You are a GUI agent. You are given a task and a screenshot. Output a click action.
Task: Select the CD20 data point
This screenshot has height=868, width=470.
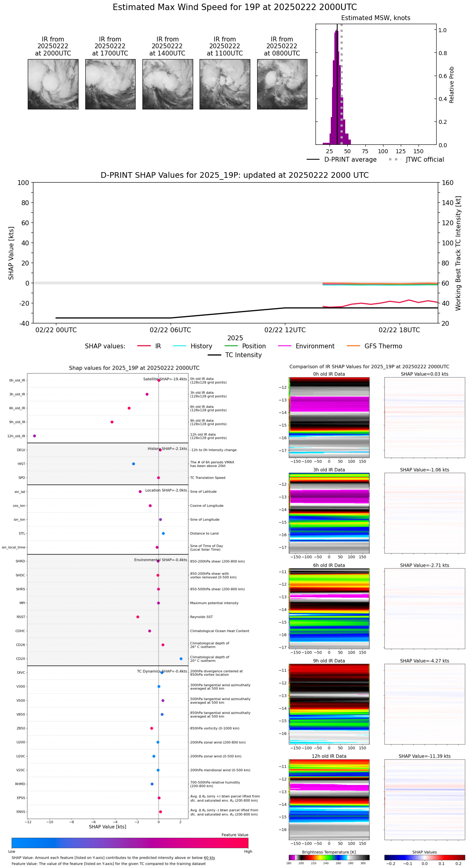(181, 658)
